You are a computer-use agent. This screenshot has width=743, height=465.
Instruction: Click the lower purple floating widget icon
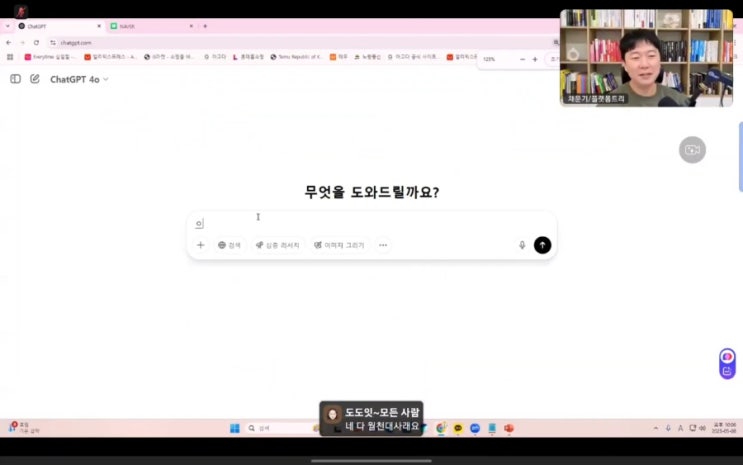click(x=727, y=371)
